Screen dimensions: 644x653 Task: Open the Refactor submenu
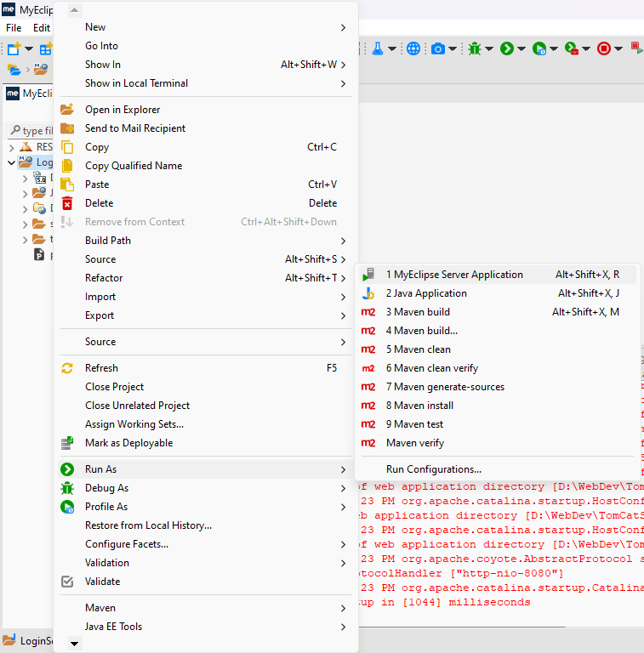104,278
